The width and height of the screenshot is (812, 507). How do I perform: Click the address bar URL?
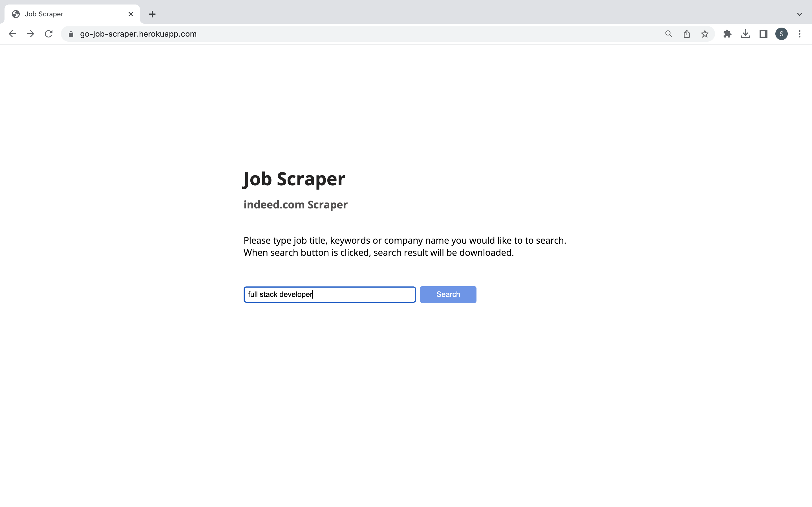138,34
